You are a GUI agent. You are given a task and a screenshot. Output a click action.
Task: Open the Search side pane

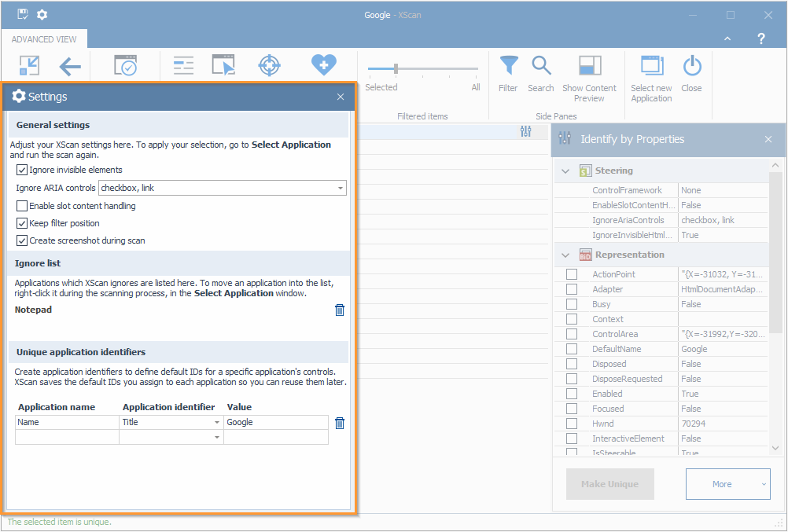[541, 67]
